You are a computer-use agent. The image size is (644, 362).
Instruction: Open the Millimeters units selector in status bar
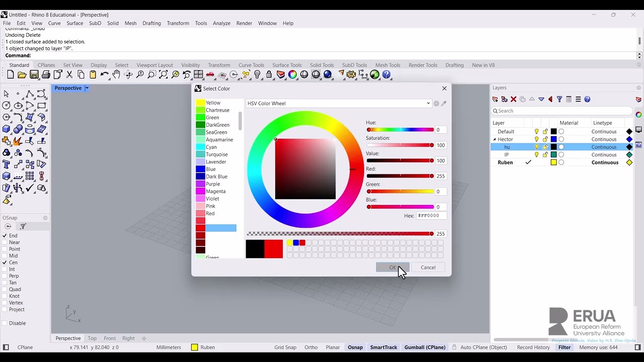(x=169, y=347)
